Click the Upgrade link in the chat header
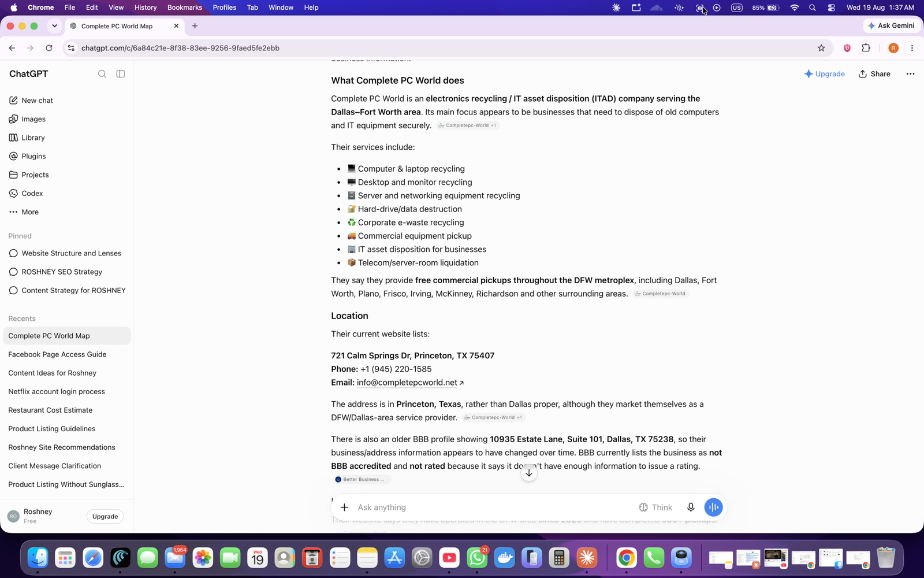This screenshot has height=578, width=924. click(825, 74)
